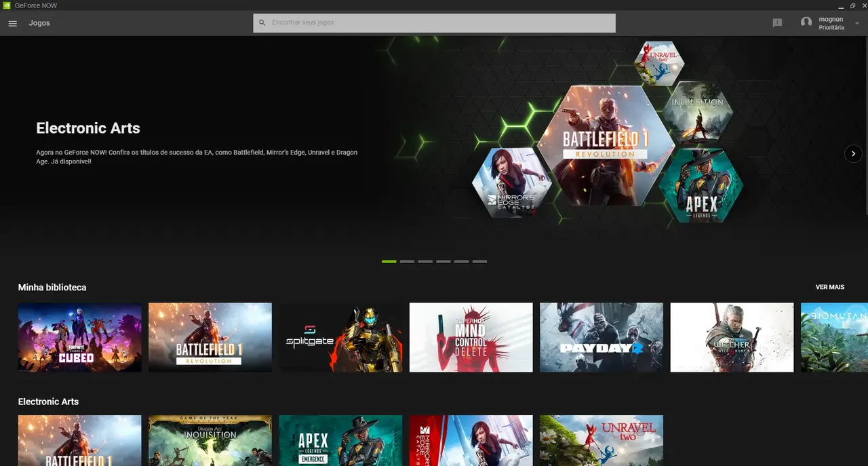Open the Splitgate game tile
Viewport: 868px width, 466px height.
click(340, 337)
